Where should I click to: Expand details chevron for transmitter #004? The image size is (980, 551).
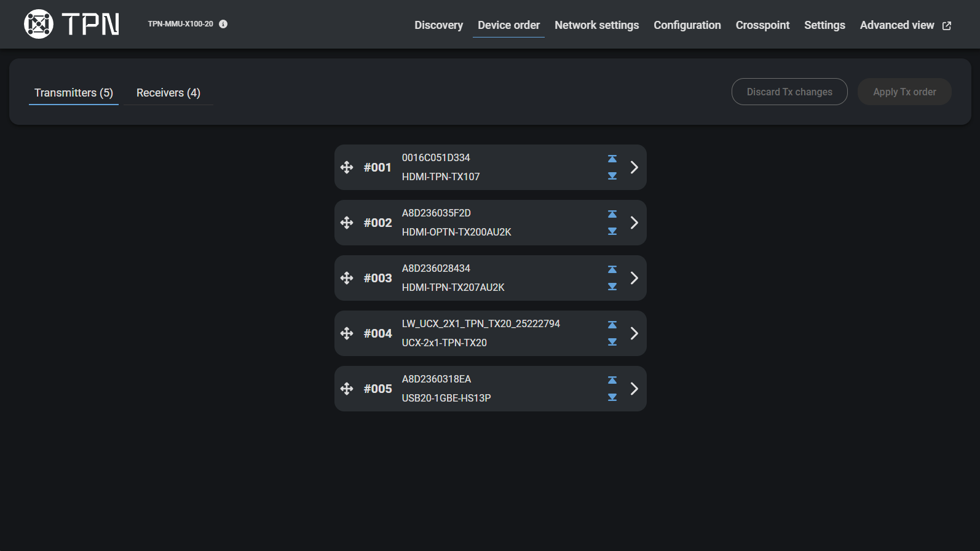pos(634,333)
